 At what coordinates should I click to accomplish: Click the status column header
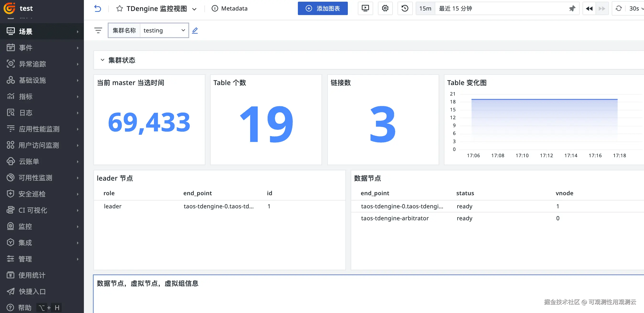(x=465, y=193)
